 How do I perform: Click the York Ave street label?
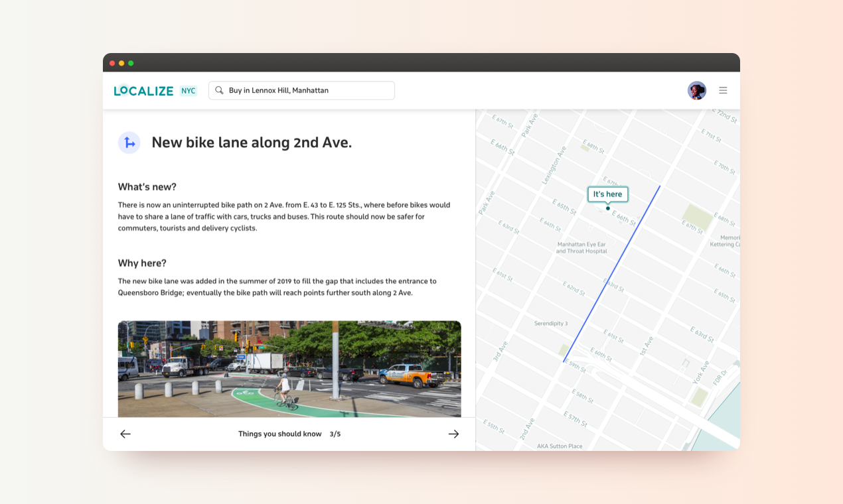[702, 373]
